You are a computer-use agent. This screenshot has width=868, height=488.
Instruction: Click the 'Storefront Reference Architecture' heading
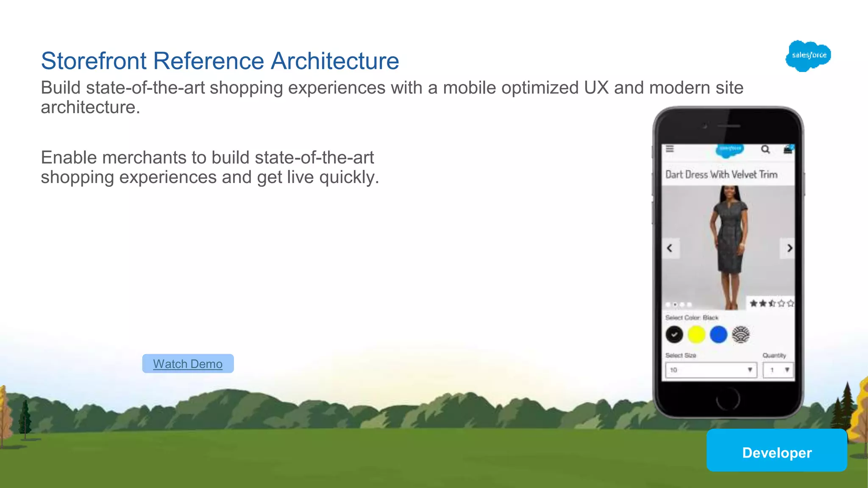point(220,61)
